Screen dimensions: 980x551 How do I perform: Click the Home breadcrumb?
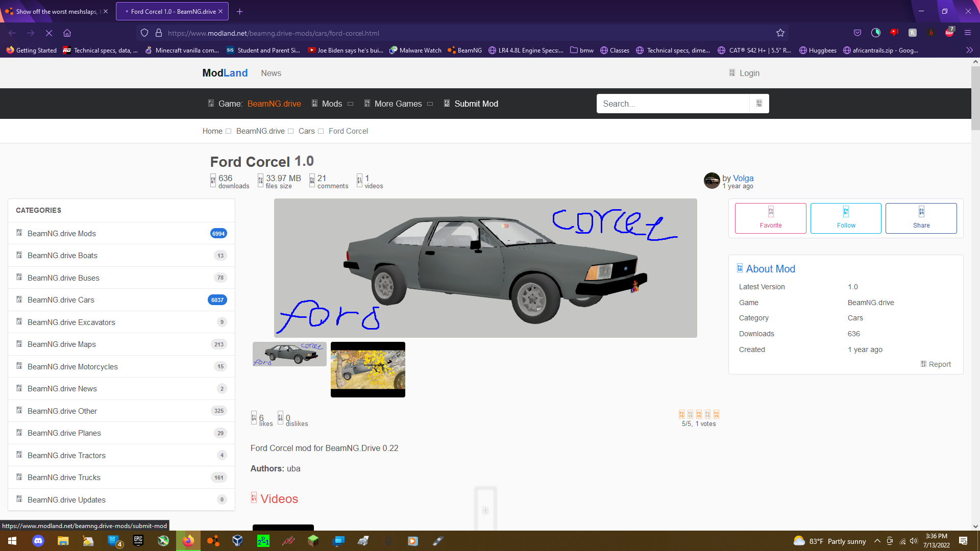(x=212, y=131)
